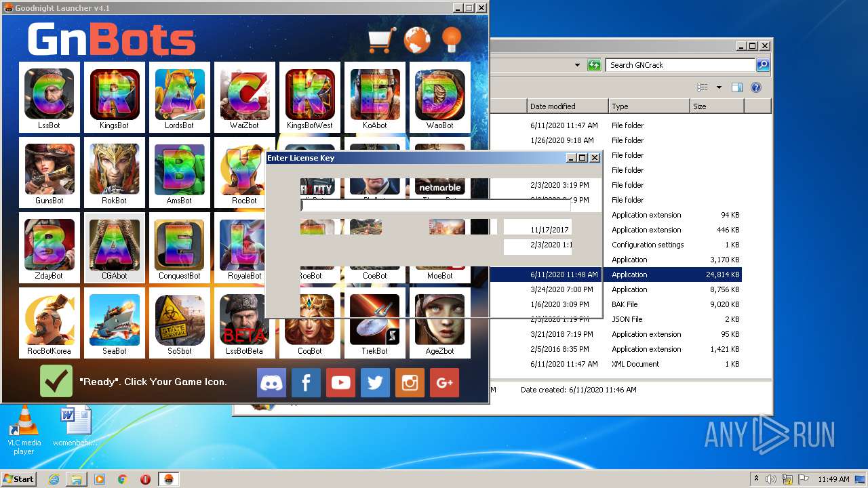Click the taskbar clock 11:49 AM

pyautogui.click(x=833, y=479)
